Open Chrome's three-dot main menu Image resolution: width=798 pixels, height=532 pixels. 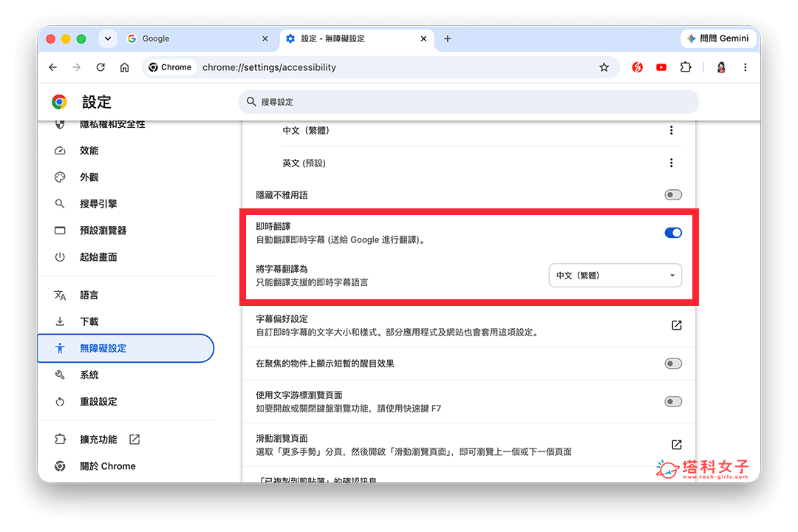745,67
